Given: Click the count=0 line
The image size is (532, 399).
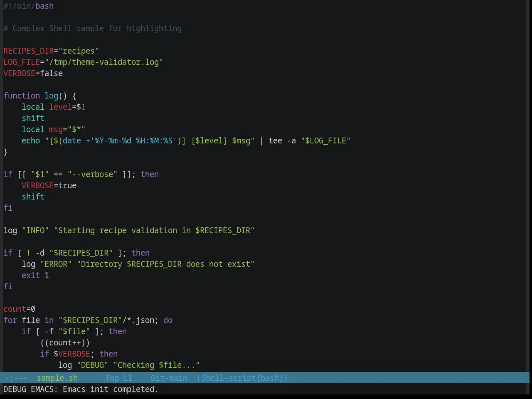Looking at the screenshot, I should (x=20, y=309).
